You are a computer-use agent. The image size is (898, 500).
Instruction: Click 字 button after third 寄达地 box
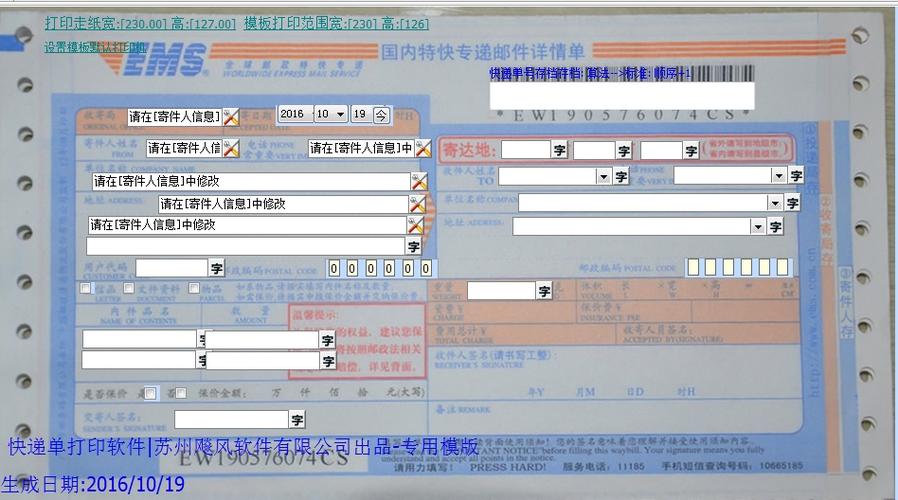(691, 151)
